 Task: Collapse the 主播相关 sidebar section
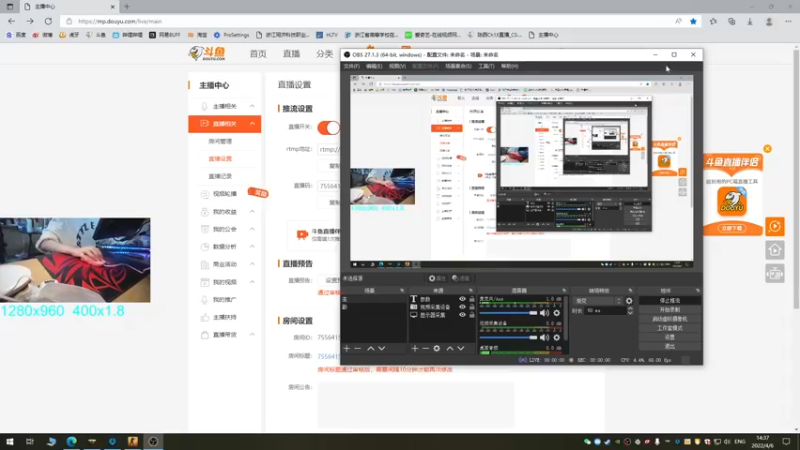click(x=252, y=106)
